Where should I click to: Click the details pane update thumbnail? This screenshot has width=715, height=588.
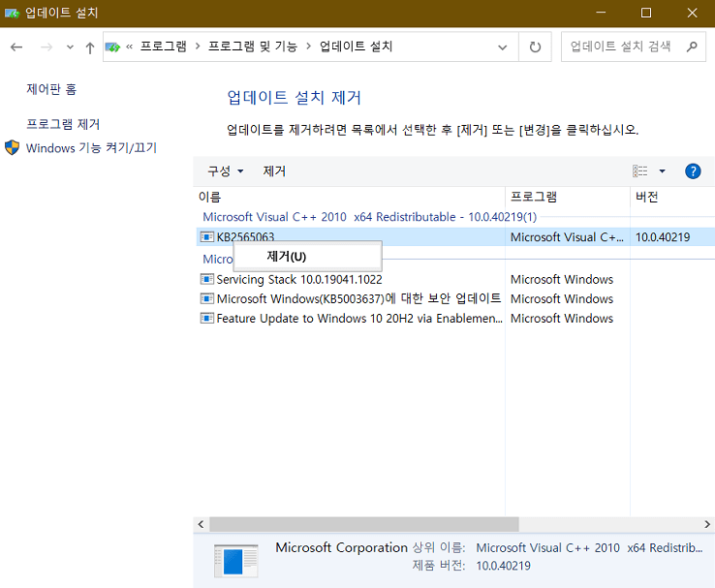(235, 561)
